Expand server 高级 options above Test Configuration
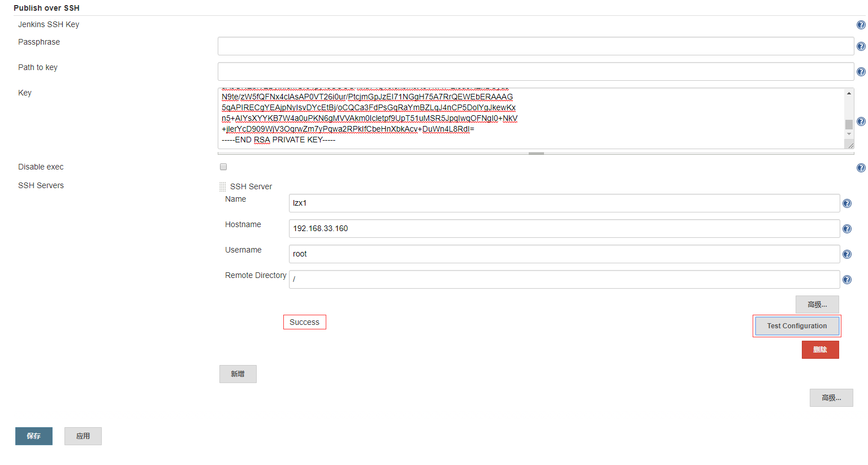 click(x=817, y=305)
